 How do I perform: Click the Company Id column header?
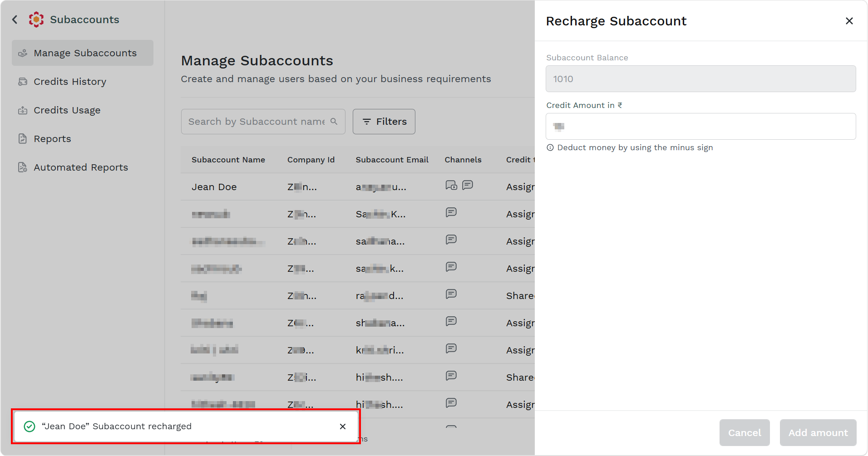pyautogui.click(x=311, y=160)
